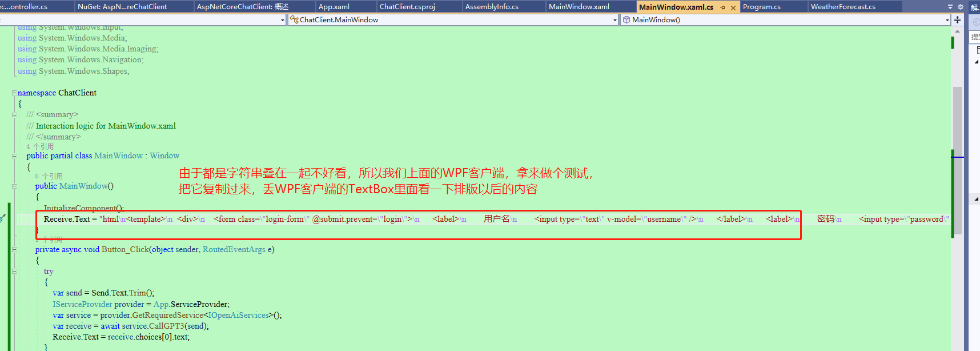Collapse the try block outline
This screenshot has width=980, height=351.
(x=14, y=271)
